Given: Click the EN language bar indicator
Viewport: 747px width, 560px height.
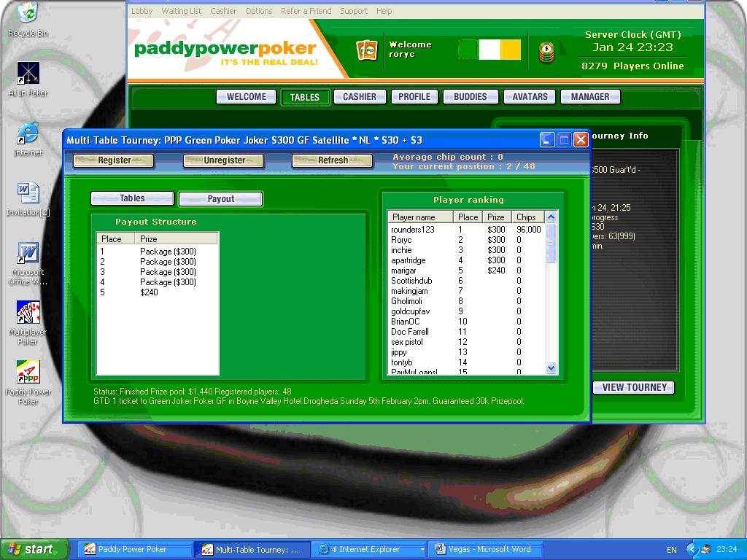Looking at the screenshot, I should pyautogui.click(x=672, y=550).
